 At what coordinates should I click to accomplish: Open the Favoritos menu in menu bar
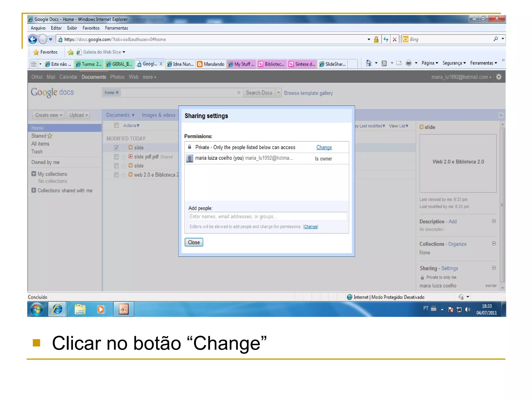tap(91, 28)
